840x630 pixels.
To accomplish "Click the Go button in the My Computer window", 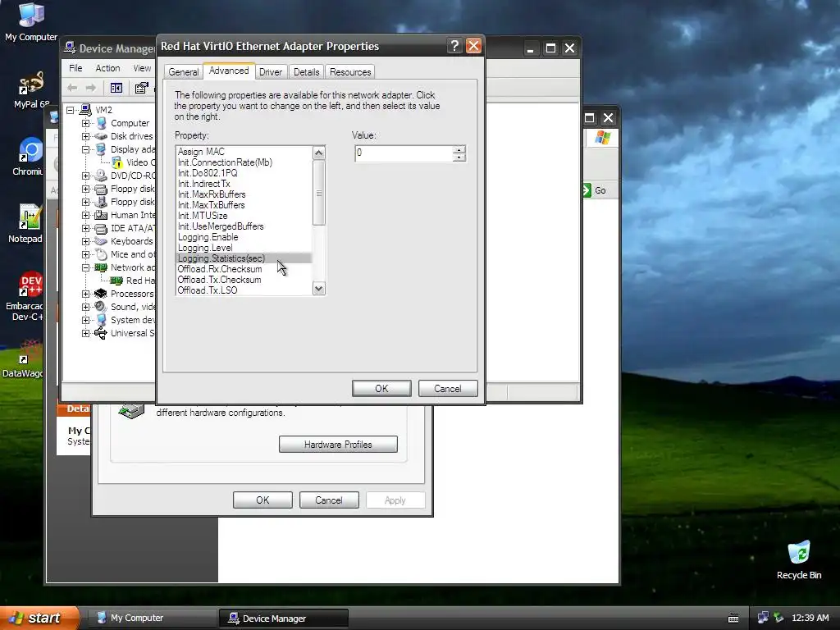I will pos(594,190).
